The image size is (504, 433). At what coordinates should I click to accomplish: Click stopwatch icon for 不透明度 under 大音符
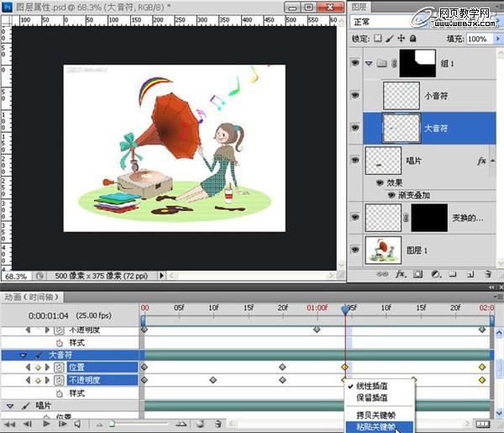click(59, 380)
